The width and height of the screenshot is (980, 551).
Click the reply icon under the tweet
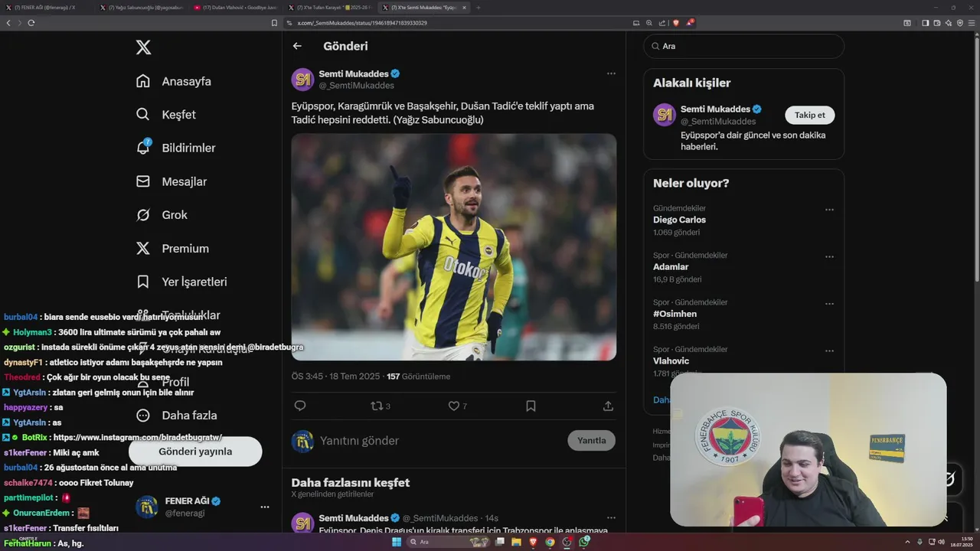(x=300, y=406)
